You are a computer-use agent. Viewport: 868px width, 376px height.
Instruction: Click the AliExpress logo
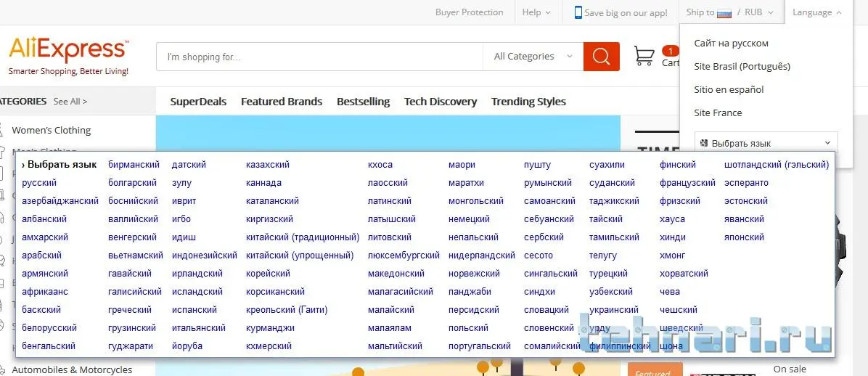[69, 50]
